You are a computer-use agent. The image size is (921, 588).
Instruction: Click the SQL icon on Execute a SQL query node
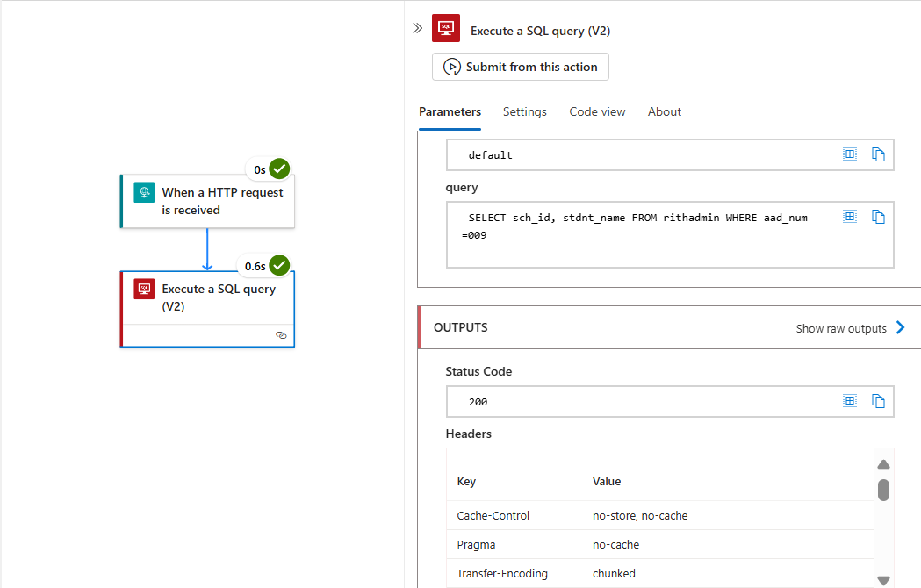144,289
